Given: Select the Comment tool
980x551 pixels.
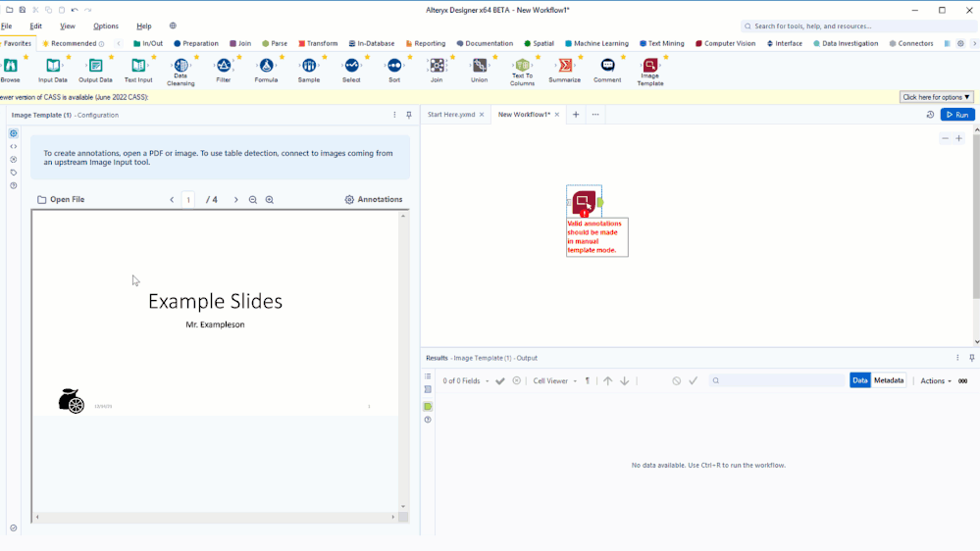Looking at the screenshot, I should pos(607,70).
